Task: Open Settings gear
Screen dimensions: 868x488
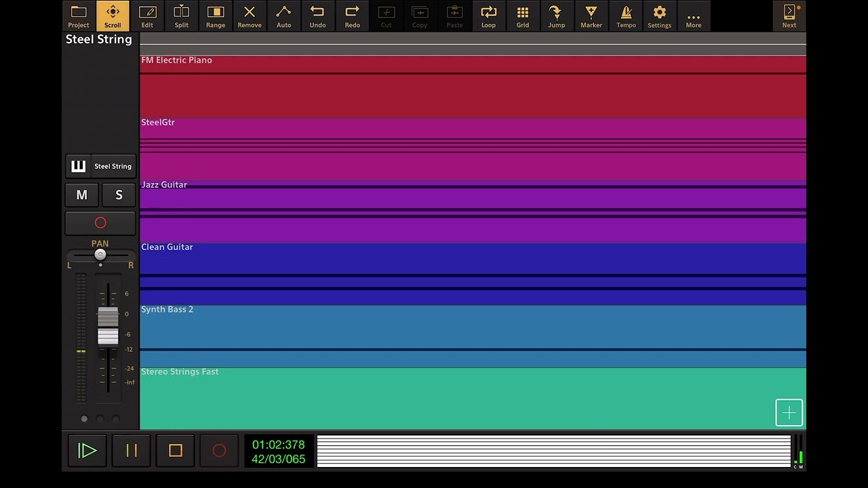Action: tap(659, 16)
